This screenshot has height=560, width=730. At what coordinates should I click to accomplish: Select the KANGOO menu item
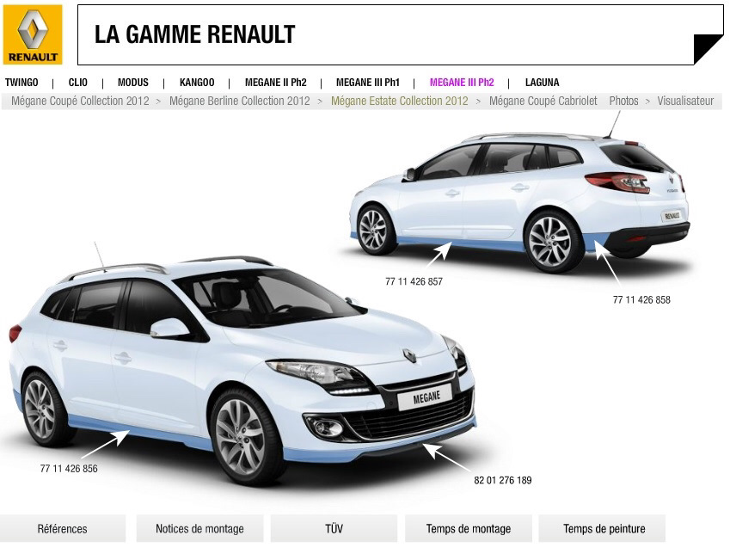[197, 83]
